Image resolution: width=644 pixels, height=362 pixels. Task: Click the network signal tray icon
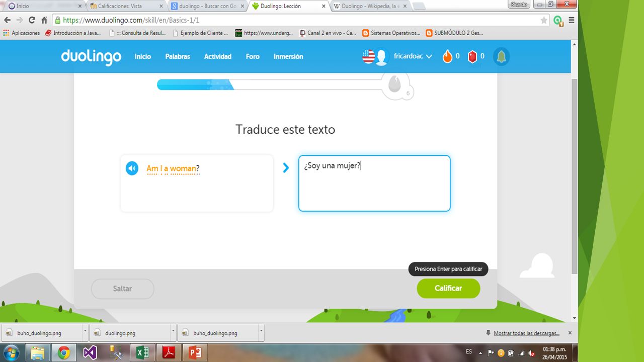521,352
